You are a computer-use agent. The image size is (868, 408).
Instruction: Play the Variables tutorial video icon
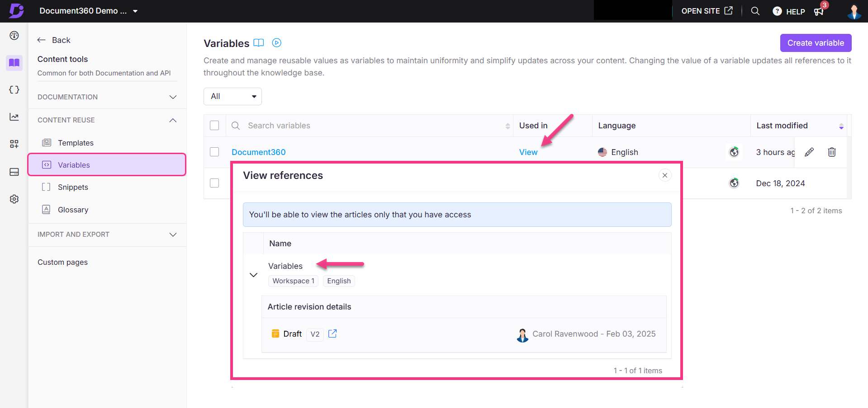tap(277, 43)
